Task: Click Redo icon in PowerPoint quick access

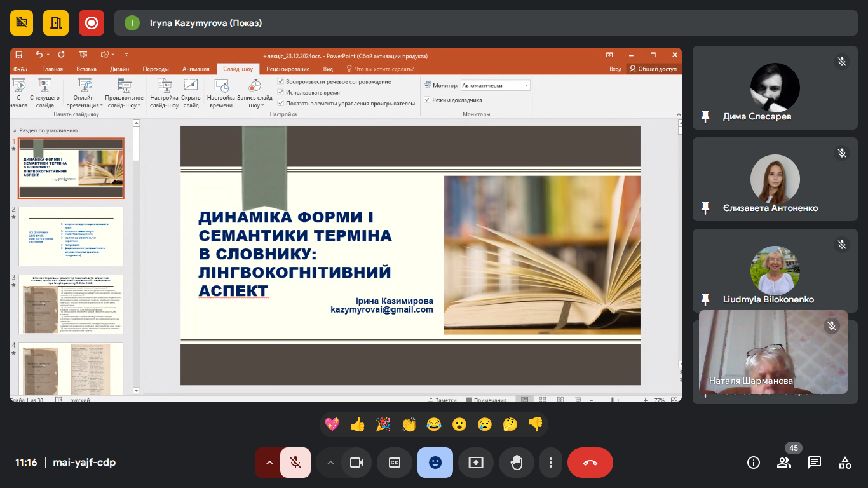Action: point(61,55)
